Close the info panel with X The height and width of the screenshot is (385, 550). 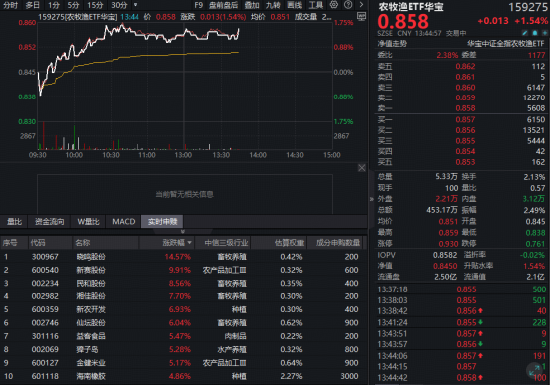click(x=362, y=168)
